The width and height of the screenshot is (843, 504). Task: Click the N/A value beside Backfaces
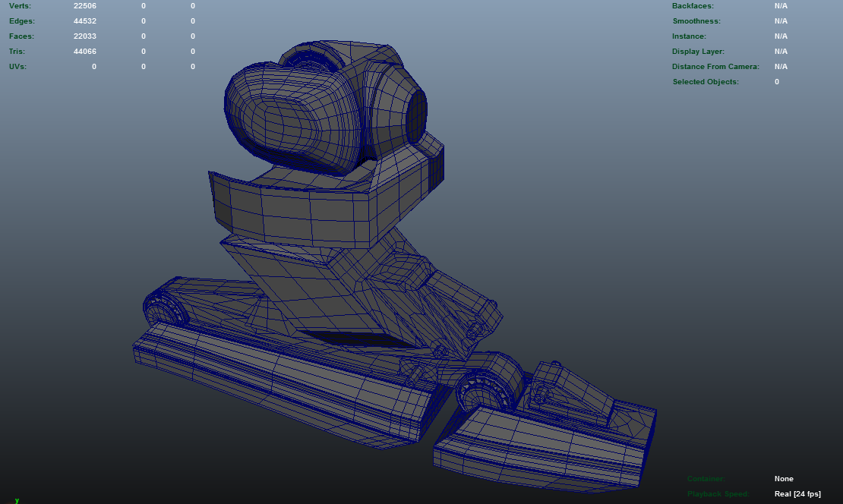point(781,6)
